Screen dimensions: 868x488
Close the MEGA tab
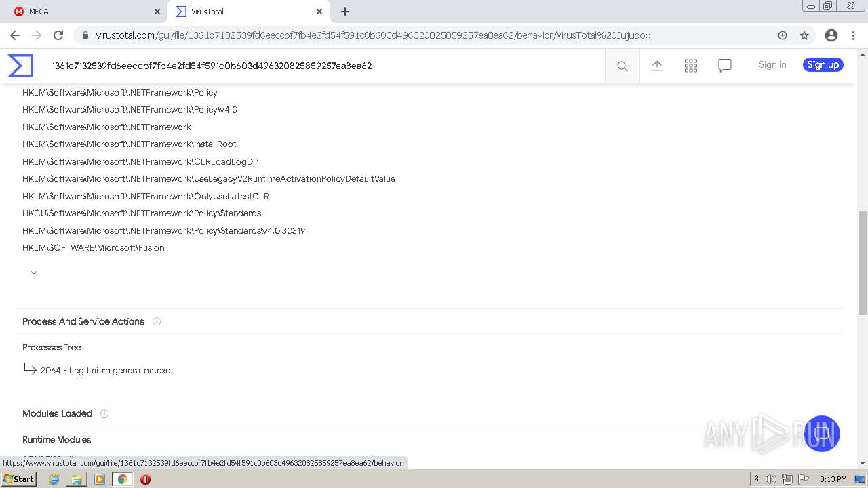point(157,12)
